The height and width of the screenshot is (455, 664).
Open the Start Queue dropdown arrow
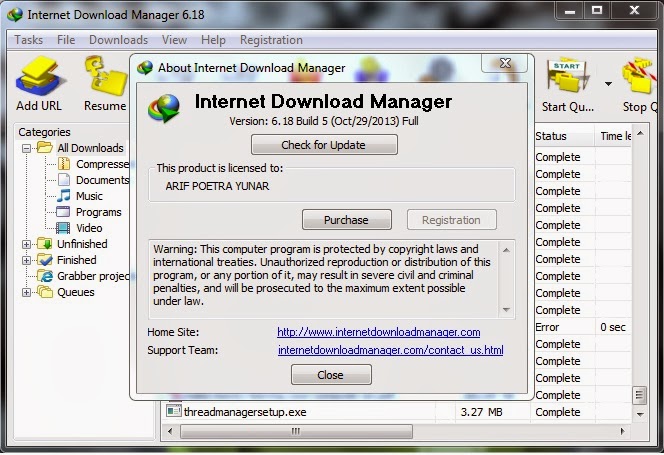pos(608,84)
